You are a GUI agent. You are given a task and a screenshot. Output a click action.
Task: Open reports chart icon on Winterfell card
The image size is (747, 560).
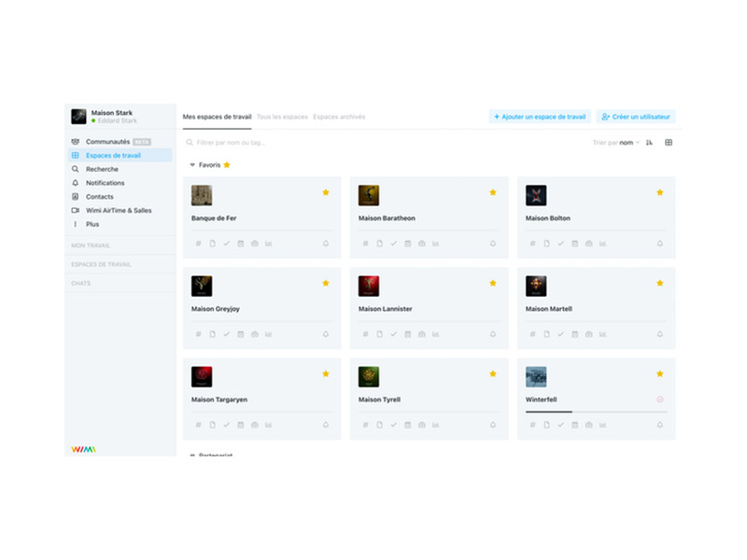602,425
